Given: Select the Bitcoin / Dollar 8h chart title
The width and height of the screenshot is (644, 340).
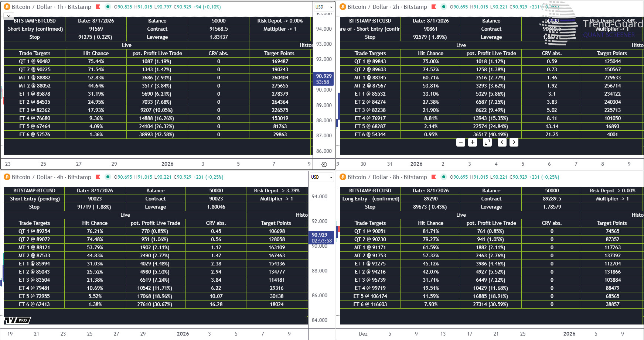Looking at the screenshot, I should (x=387, y=177).
